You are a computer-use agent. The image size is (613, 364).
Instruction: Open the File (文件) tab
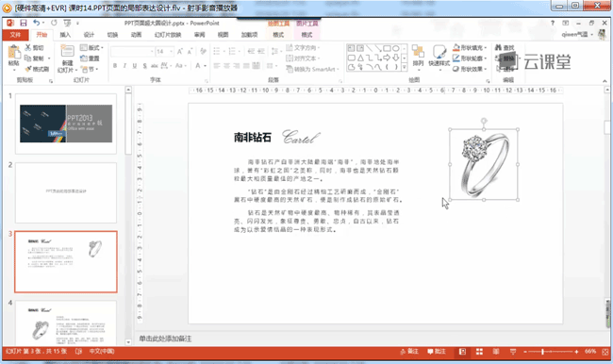click(x=15, y=35)
